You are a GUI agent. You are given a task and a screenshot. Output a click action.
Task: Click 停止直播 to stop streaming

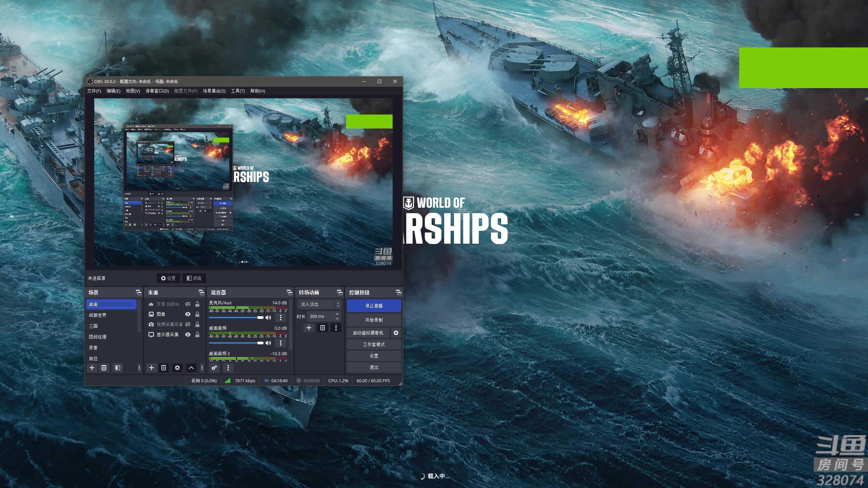click(374, 306)
